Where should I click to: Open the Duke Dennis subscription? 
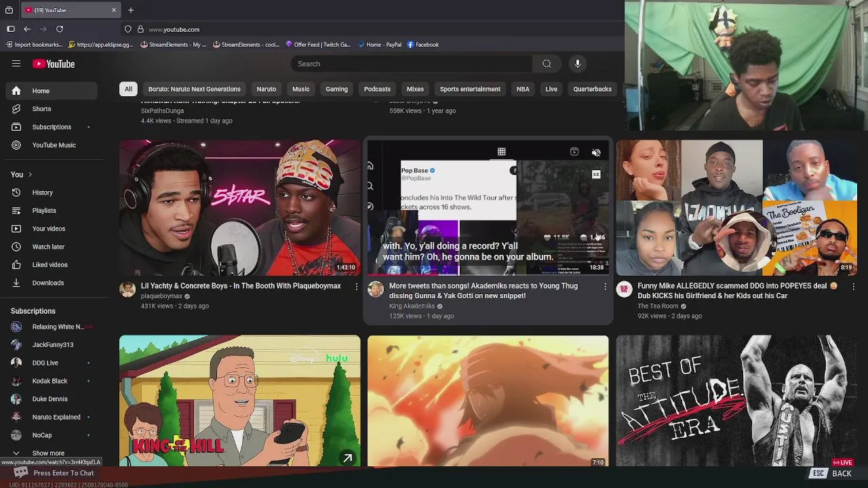52,399
